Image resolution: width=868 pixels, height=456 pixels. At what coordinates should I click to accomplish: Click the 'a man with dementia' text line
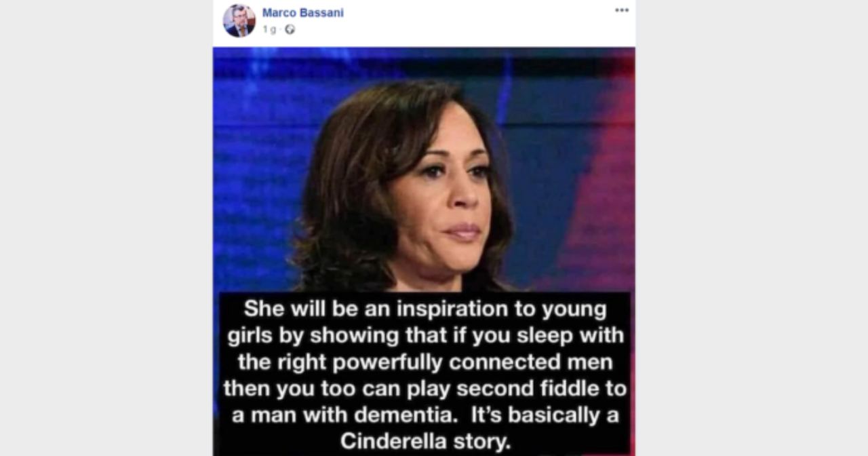click(425, 415)
